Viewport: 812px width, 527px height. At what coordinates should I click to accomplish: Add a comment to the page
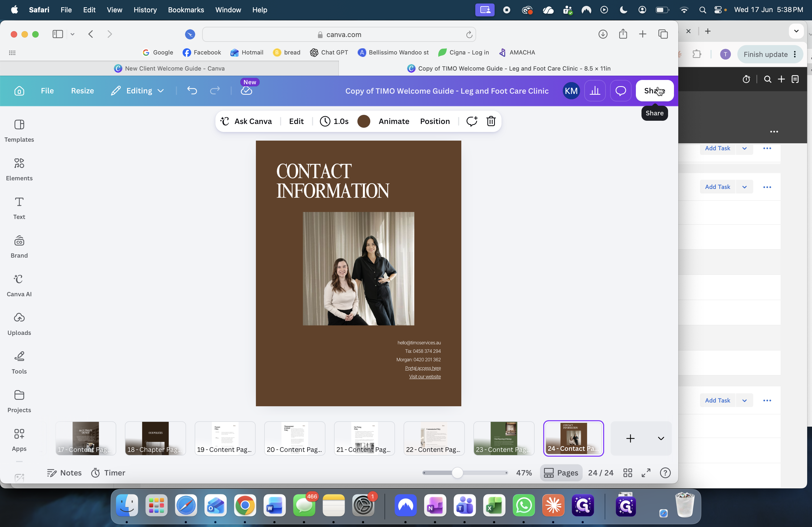coord(472,121)
